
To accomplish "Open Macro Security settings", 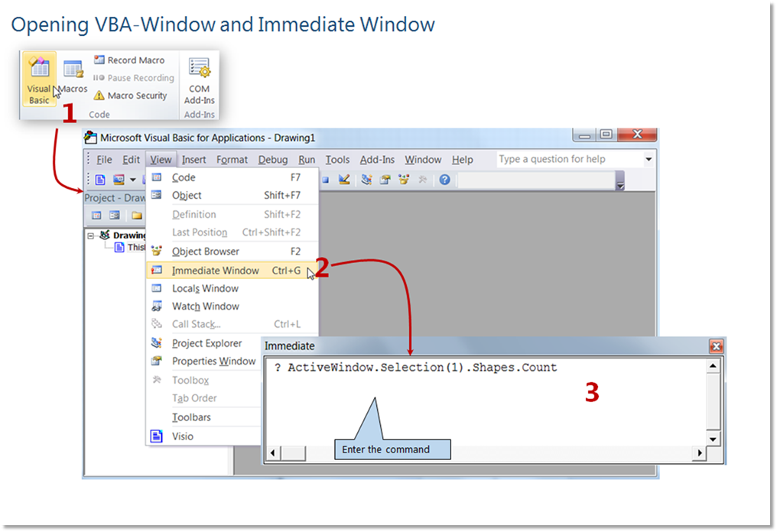I will [x=130, y=96].
